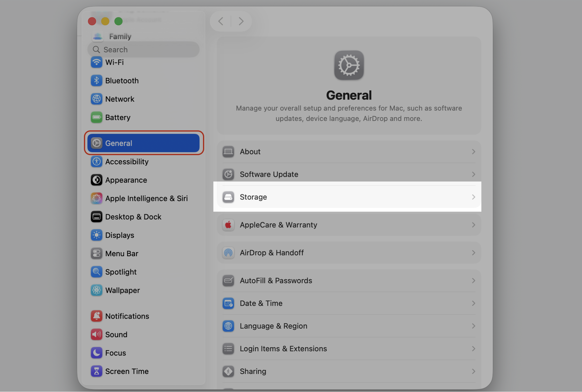The image size is (582, 392).
Task: Click the AirDrop & Handoff icon
Action: click(228, 253)
